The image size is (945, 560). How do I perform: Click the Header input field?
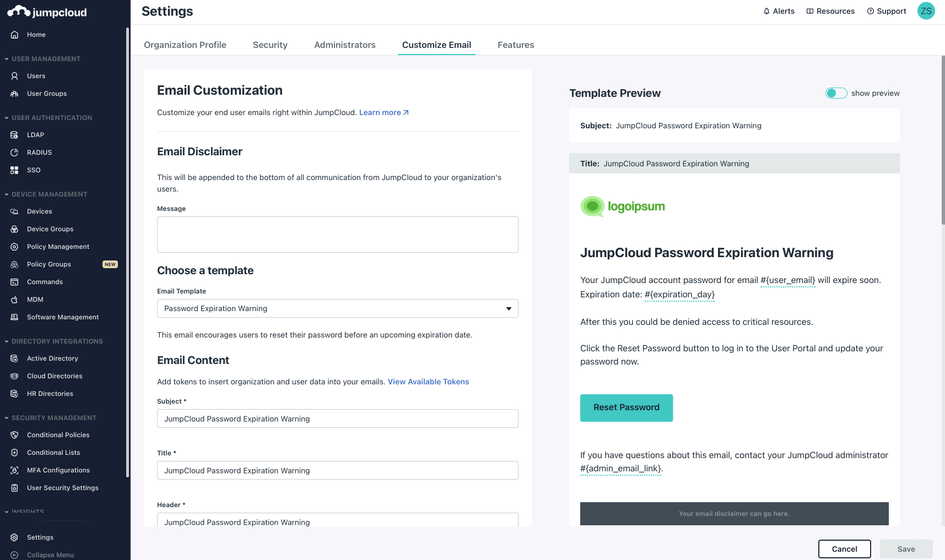pos(338,520)
